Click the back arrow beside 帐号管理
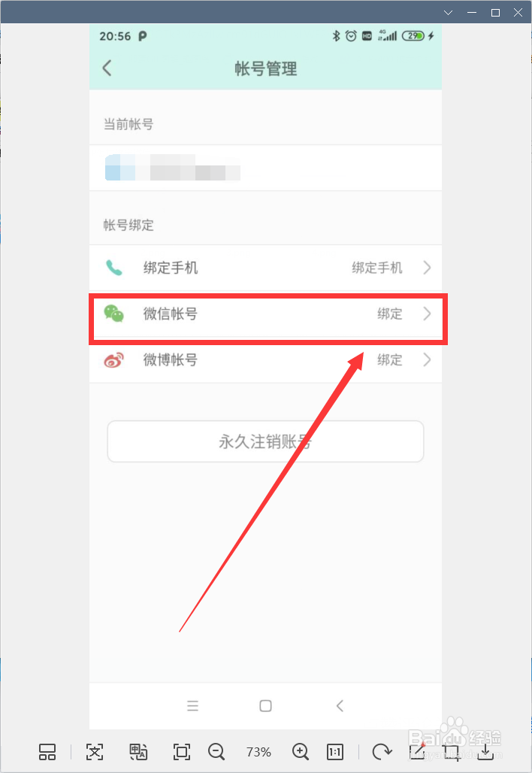Image resolution: width=532 pixels, height=773 pixels. pos(107,68)
